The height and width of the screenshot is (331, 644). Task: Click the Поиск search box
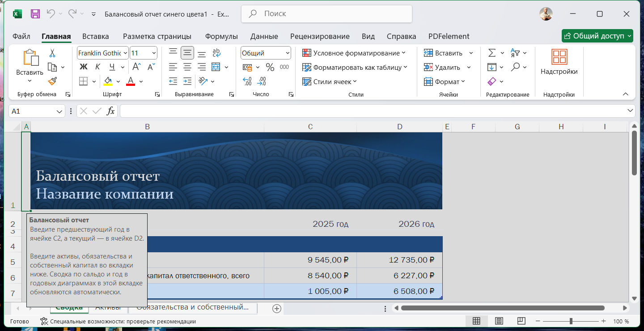[326, 14]
